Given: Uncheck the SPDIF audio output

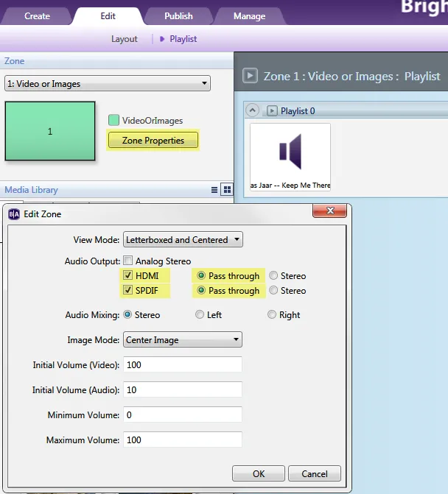Looking at the screenshot, I should pos(127,290).
